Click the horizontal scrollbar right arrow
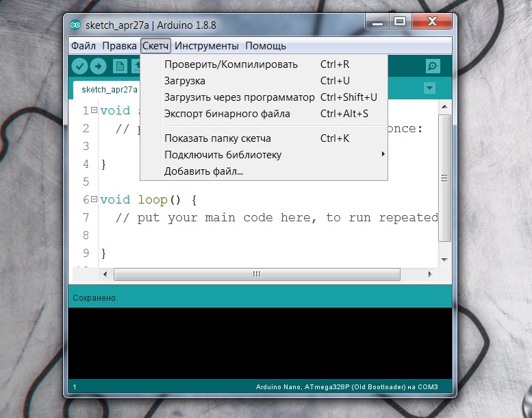 430,274
